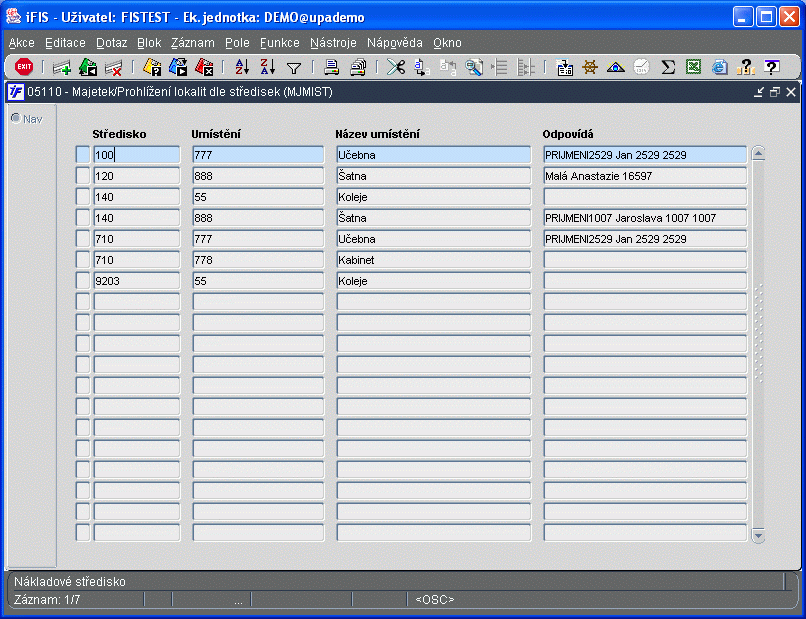This screenshot has height=619, width=806.
Task: Click the greyed-out round gauge icon
Action: pos(642,67)
